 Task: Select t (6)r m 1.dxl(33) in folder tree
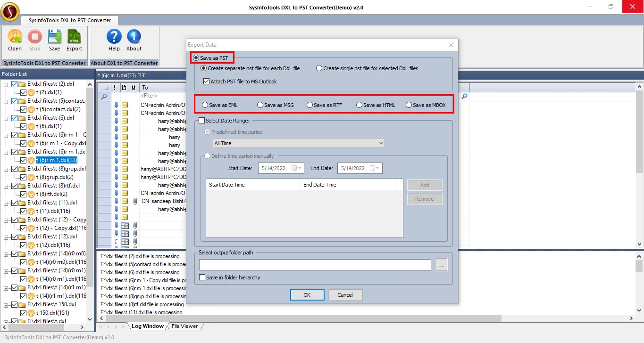(x=57, y=160)
